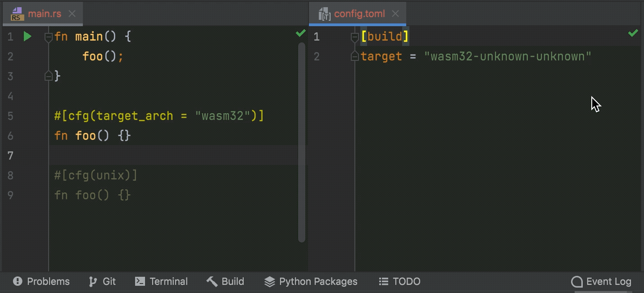
Task: Click the inspection checkmark in config.toml editor
Action: (633, 33)
